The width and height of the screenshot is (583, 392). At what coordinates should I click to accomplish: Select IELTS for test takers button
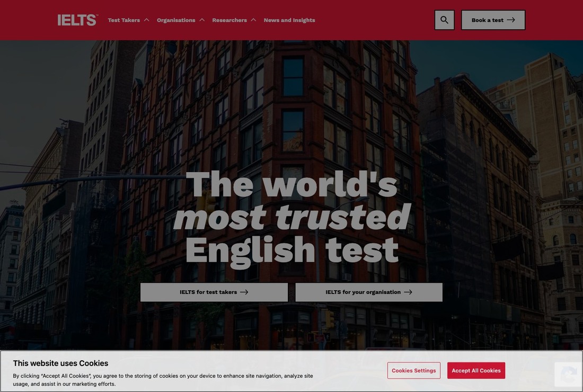click(x=214, y=292)
